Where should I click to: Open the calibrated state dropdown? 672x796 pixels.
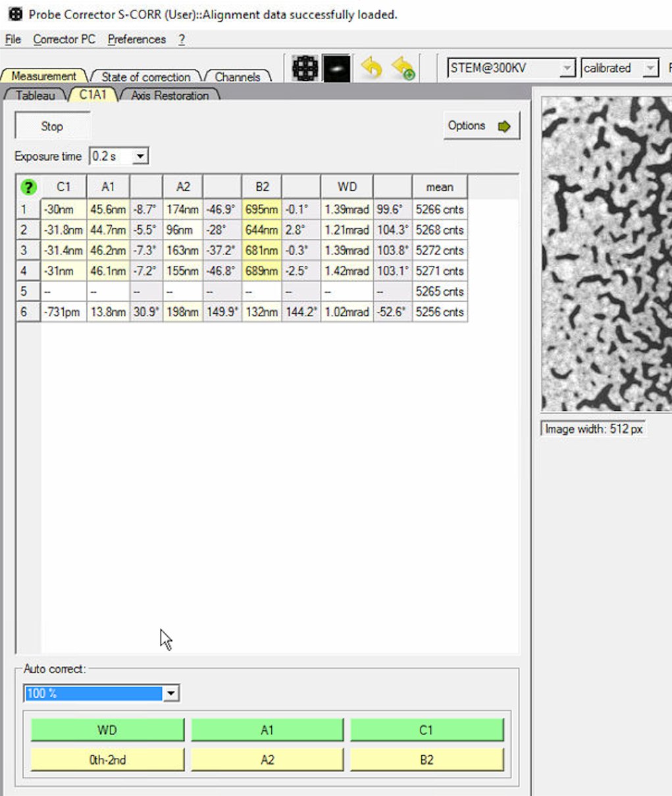(651, 67)
